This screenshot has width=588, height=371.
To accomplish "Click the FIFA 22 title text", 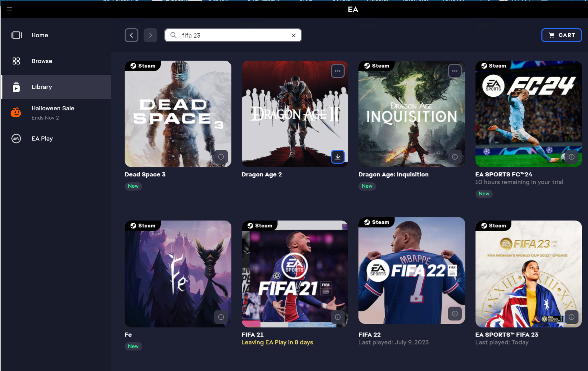I will [369, 334].
